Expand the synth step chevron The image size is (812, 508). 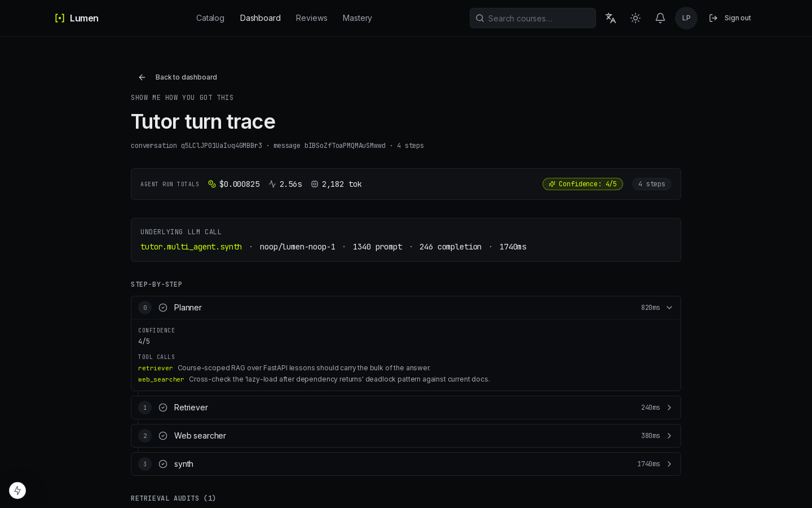point(669,464)
